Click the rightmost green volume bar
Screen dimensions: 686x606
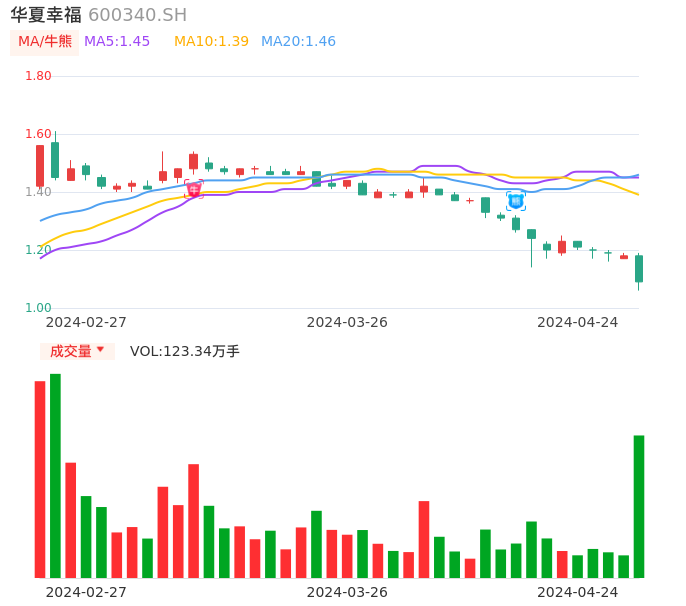[639, 506]
